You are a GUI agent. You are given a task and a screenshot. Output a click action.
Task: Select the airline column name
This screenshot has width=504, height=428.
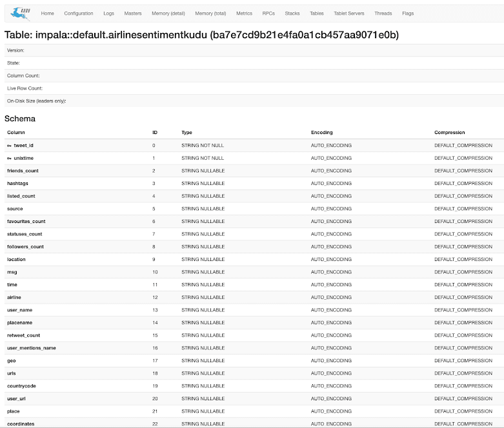(x=14, y=297)
